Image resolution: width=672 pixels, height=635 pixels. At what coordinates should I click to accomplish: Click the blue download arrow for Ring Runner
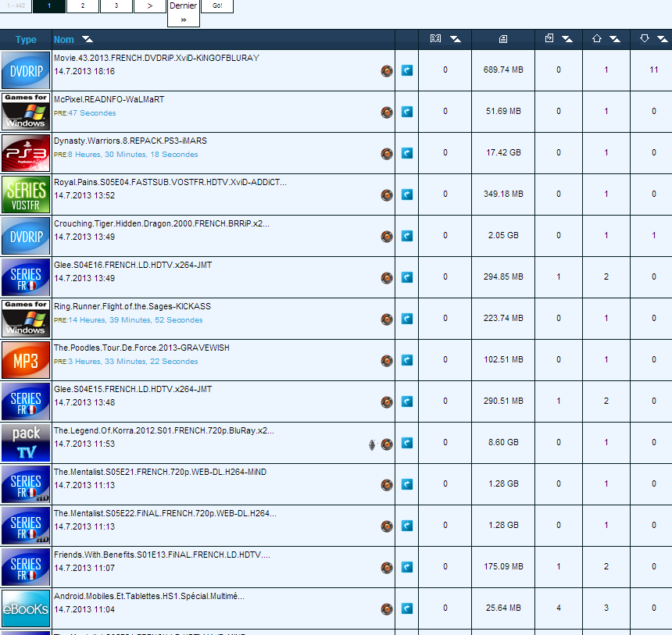pyautogui.click(x=406, y=319)
